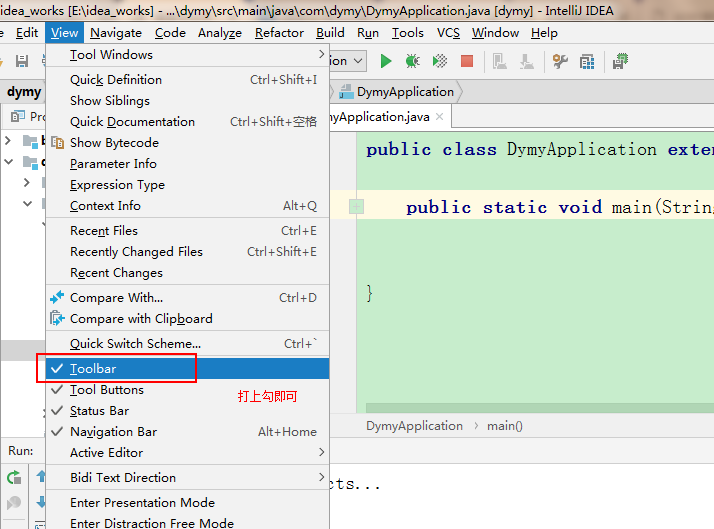Image resolution: width=714 pixels, height=529 pixels.
Task: Click DymyApplication in the navigation bar
Action: [x=405, y=92]
